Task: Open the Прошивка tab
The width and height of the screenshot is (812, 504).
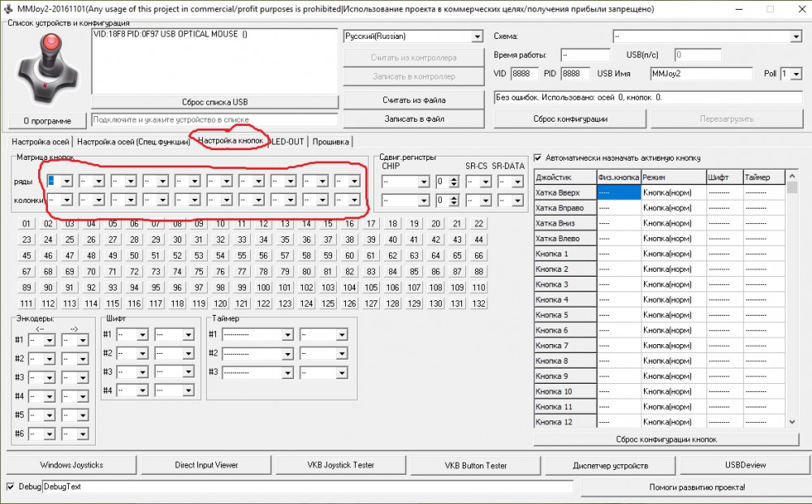Action: [330, 141]
